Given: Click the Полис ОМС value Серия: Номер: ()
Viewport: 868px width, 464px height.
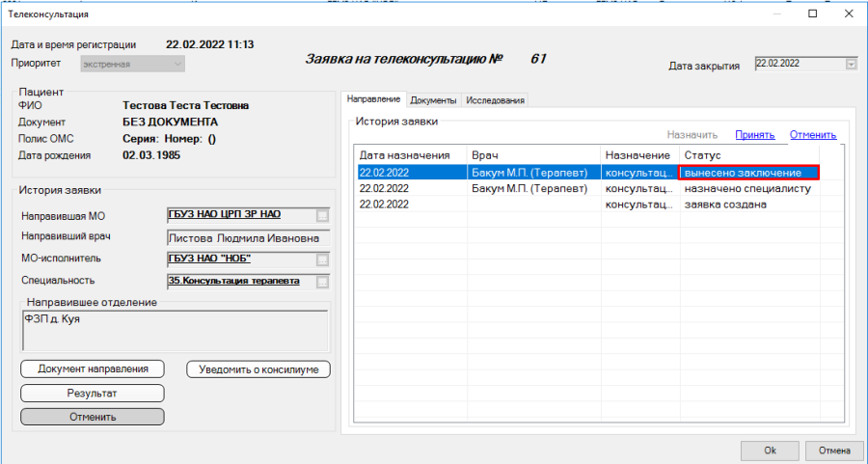Looking at the screenshot, I should pyautogui.click(x=169, y=139).
